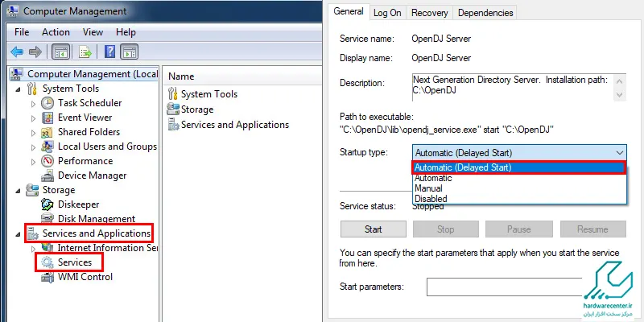This screenshot has width=644, height=322.
Task: Switch to the Log On tab
Action: coord(387,13)
